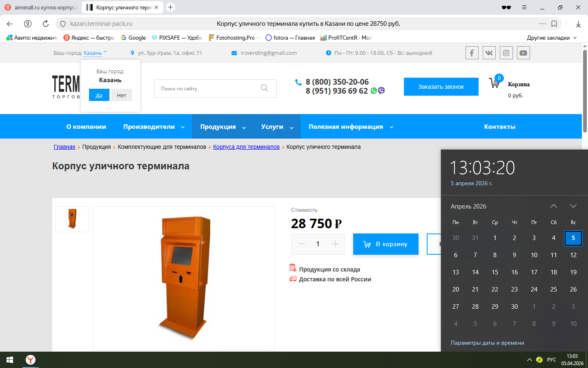
Task: Click the 'Поиск по сайту' search field
Action: pos(216,88)
